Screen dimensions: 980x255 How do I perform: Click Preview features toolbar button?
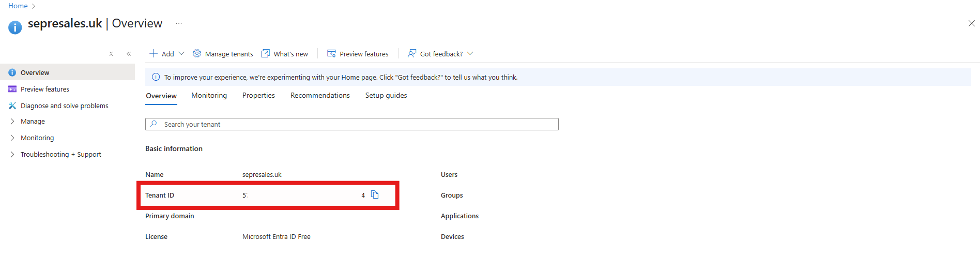358,54
